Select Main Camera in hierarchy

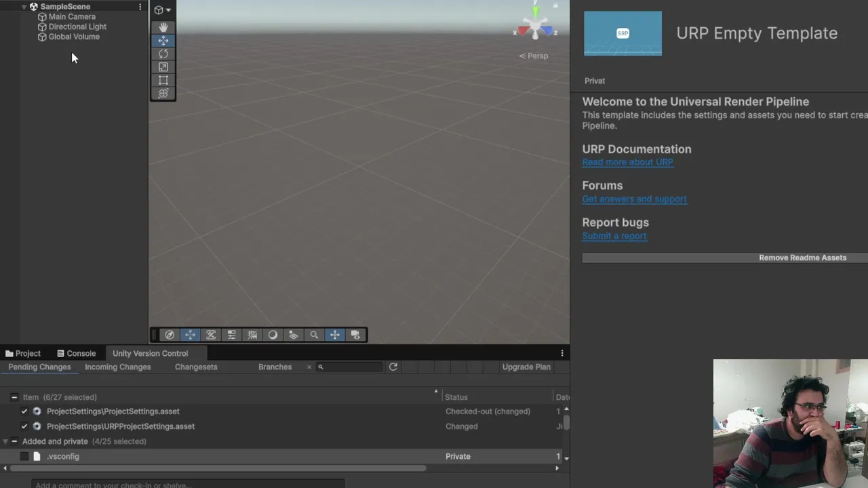pyautogui.click(x=72, y=16)
